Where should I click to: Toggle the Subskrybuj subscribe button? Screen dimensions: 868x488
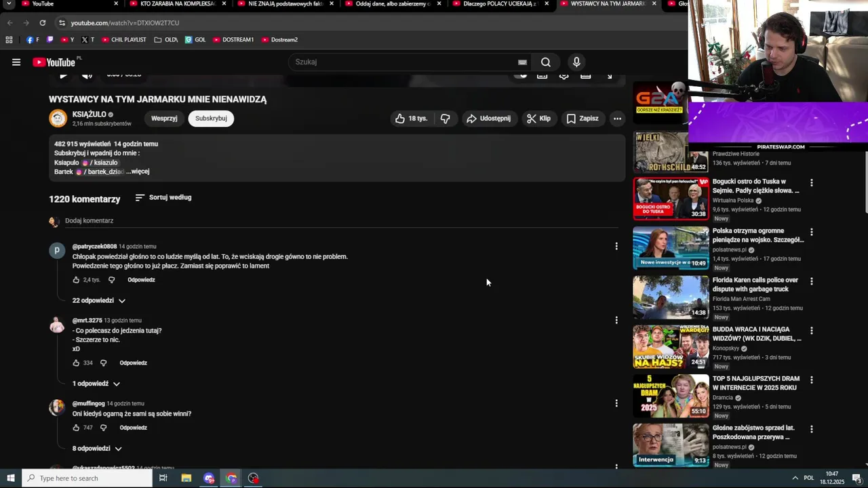coord(211,119)
